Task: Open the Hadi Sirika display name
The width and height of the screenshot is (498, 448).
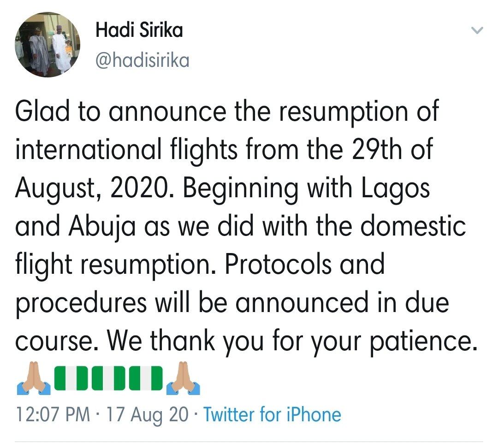Action: [139, 30]
